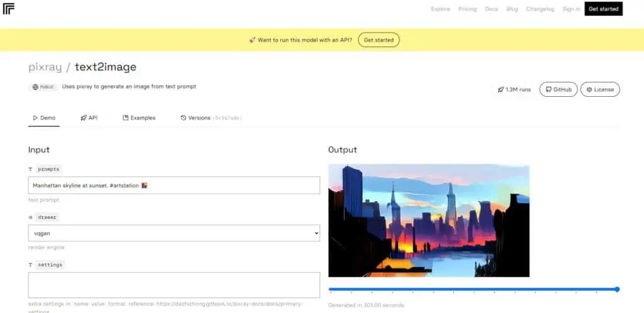Open the Explore page
Image resolution: width=644 pixels, height=313 pixels.
tap(440, 9)
